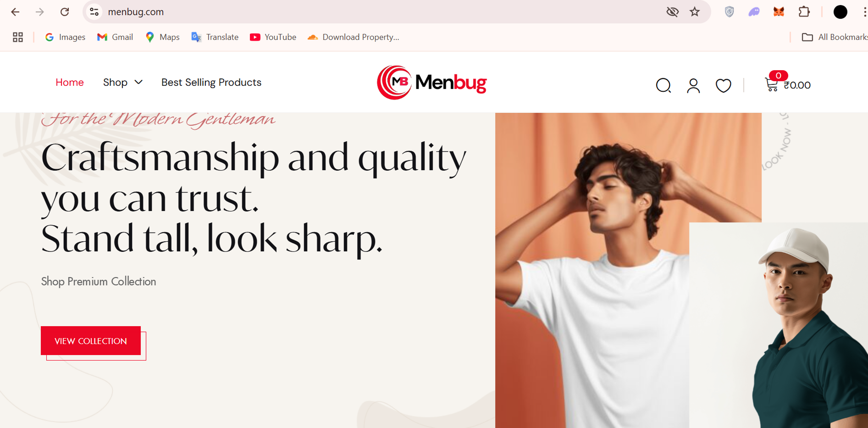Open the MetaMask fox extension

779,12
